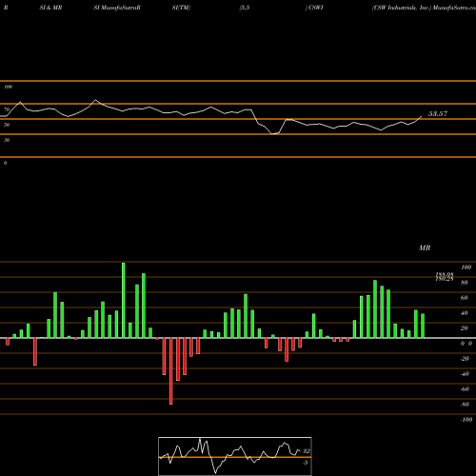Click the 'SI(TM)' header text

click(x=181, y=8)
